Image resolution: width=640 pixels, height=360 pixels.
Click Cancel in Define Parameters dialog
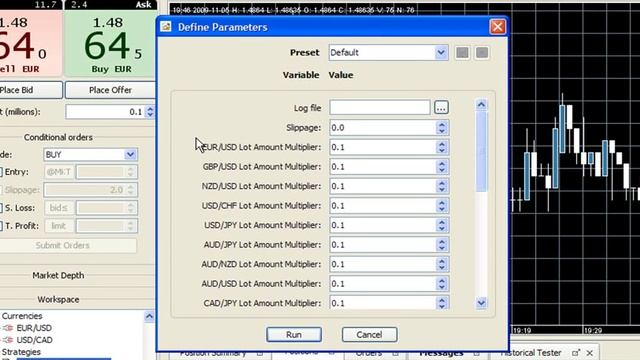[369, 335]
